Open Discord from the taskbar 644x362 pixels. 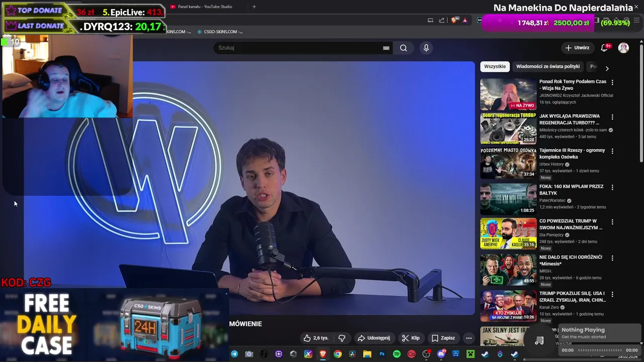point(441,354)
